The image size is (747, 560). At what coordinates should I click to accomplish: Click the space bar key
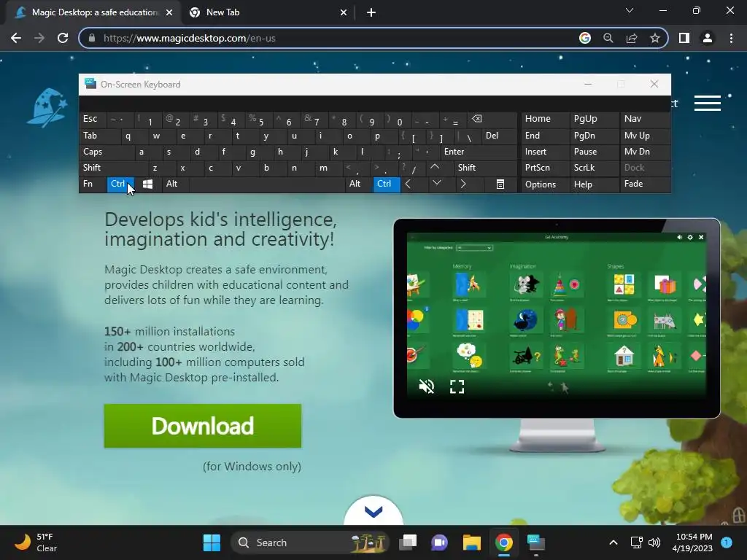(267, 184)
